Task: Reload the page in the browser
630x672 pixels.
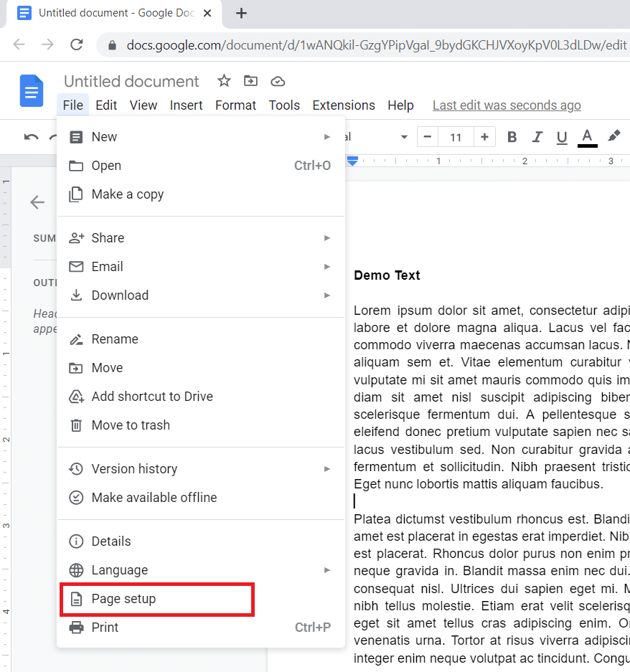Action: [x=77, y=44]
